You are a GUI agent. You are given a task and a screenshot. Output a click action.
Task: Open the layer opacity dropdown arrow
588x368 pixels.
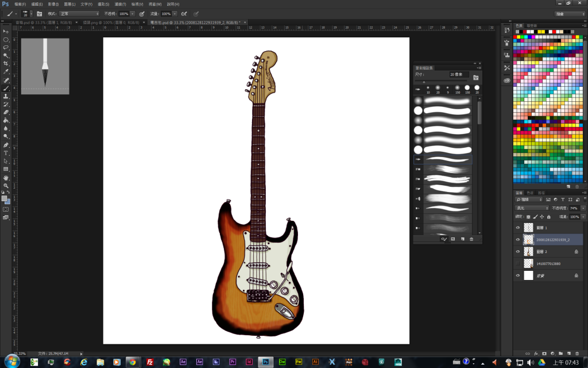pyautogui.click(x=583, y=208)
